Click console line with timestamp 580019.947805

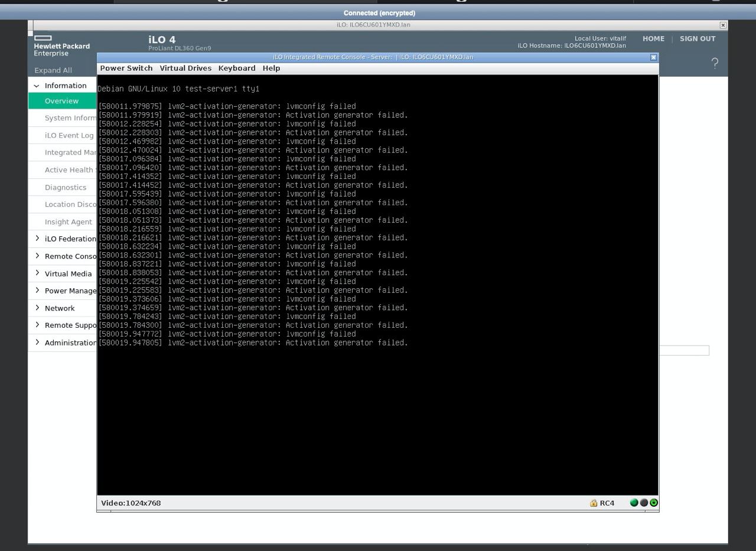(x=253, y=343)
